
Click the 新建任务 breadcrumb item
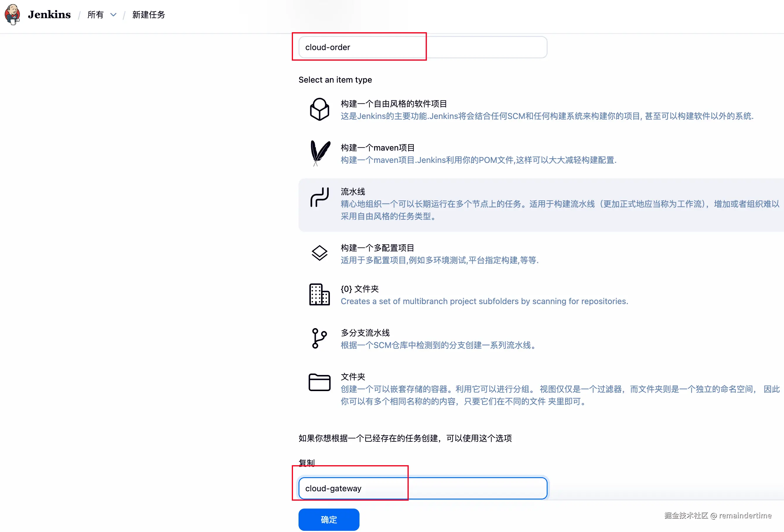[149, 15]
